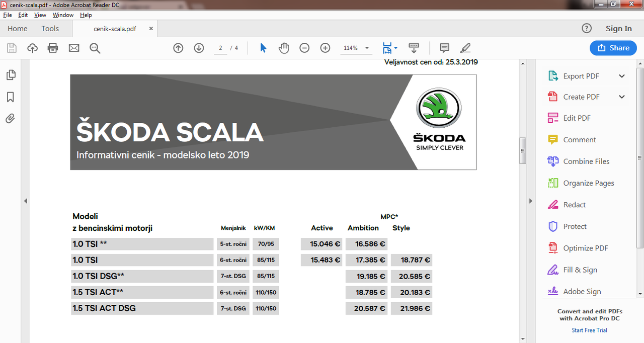Open the Help menu
The width and height of the screenshot is (644, 343).
[x=86, y=15]
